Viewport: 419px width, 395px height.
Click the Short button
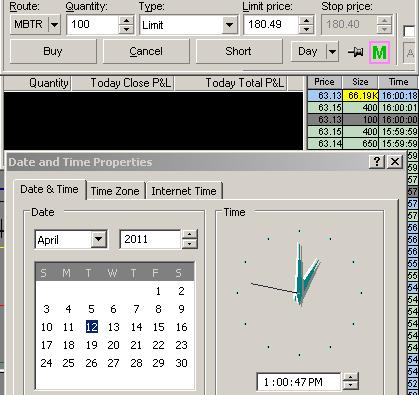239,51
